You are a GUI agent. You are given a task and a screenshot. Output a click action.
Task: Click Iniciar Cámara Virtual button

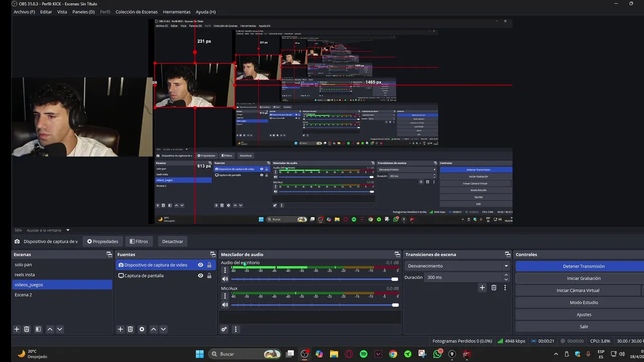(x=578, y=291)
